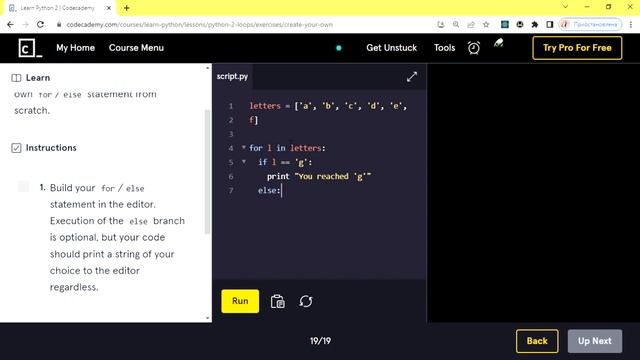The image size is (640, 360).
Task: Open Get Unstuck menu
Action: click(391, 48)
